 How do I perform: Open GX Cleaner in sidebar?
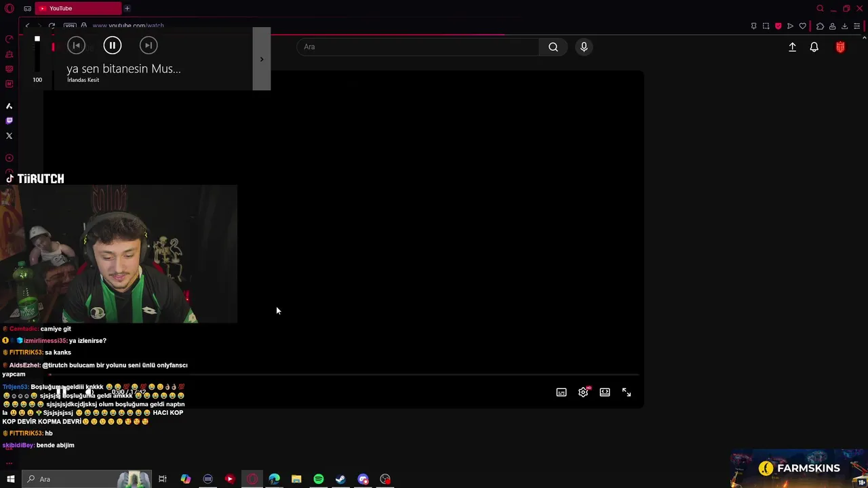9,54
